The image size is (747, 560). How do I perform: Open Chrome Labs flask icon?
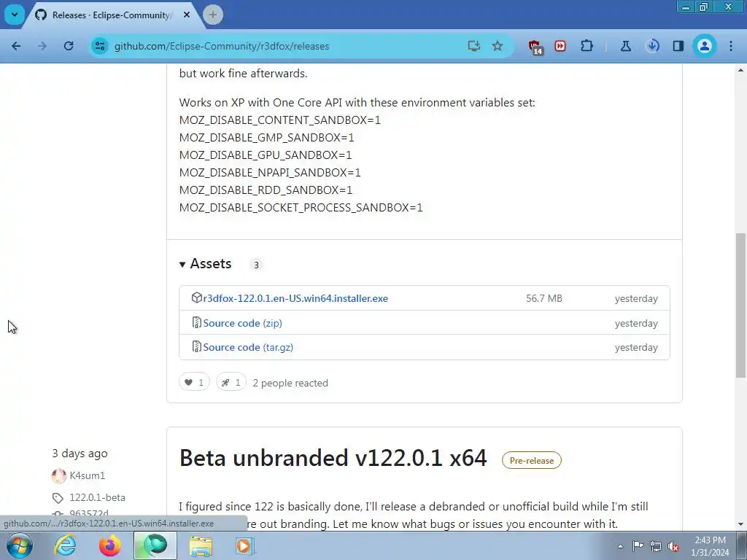(625, 46)
